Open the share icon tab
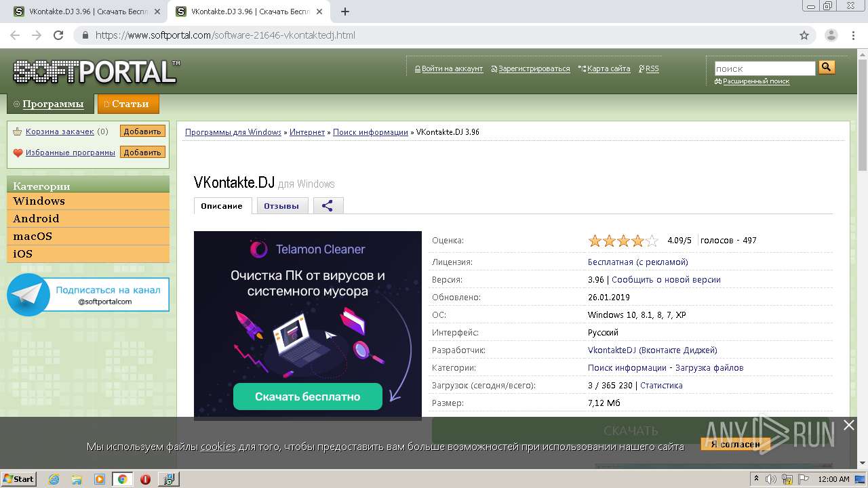Viewport: 868px width, 488px height. (328, 206)
